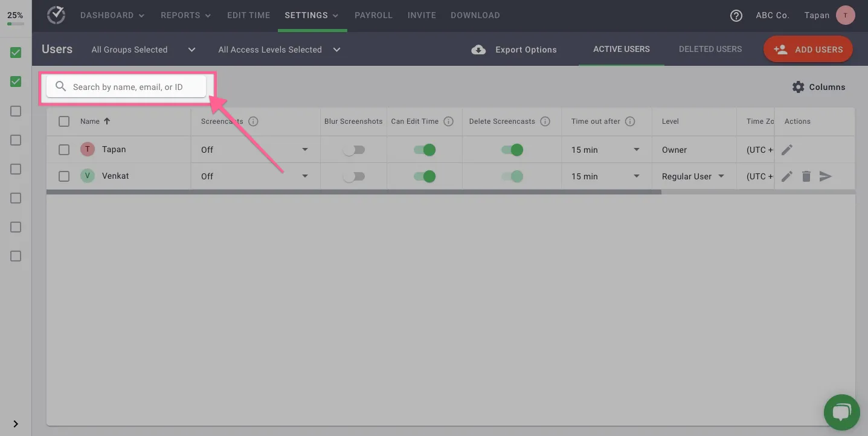Toggle Blur Screenshots for Venkat
This screenshot has width=868, height=436.
tap(353, 176)
